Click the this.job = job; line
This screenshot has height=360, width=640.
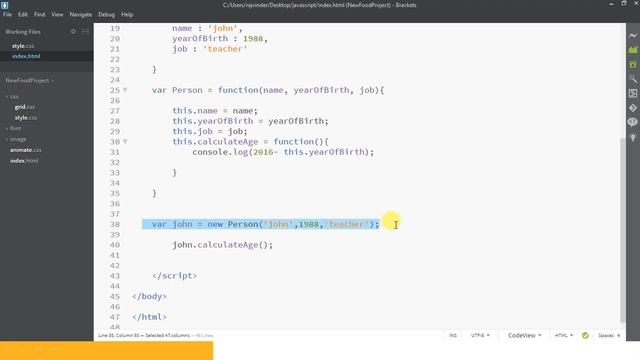(209, 131)
